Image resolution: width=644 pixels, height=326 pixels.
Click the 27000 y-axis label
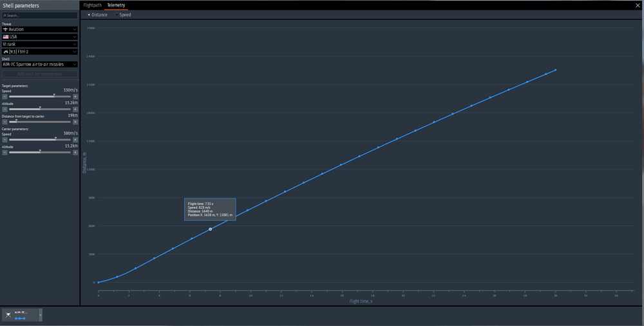pos(91,28)
